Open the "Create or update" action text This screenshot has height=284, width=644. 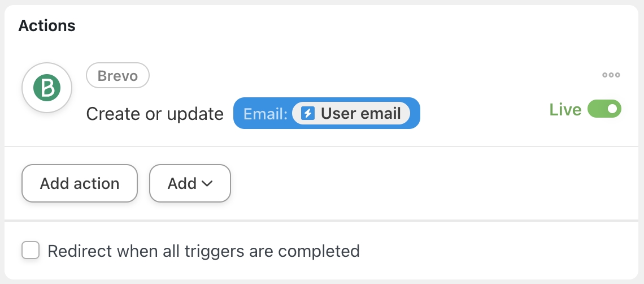pyautogui.click(x=155, y=114)
